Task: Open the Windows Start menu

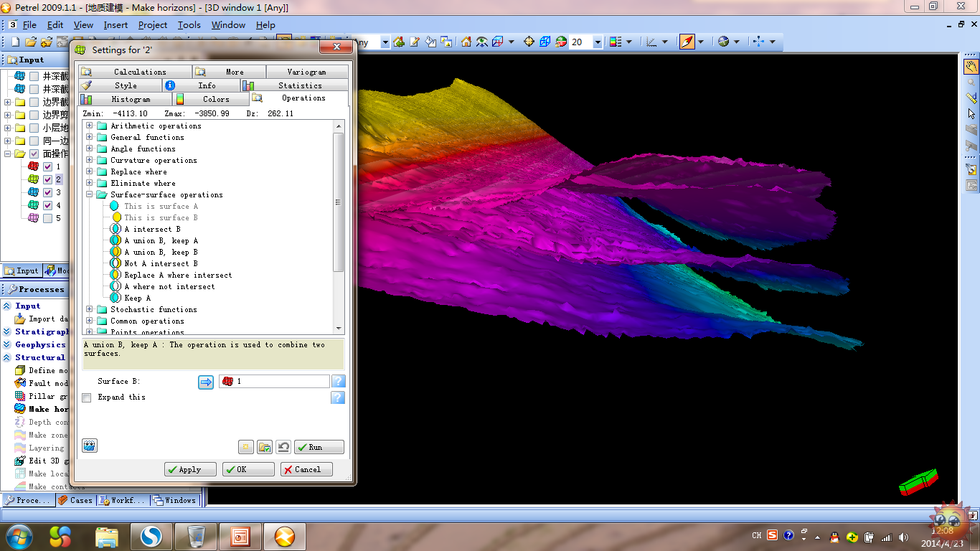Action: click(x=18, y=535)
